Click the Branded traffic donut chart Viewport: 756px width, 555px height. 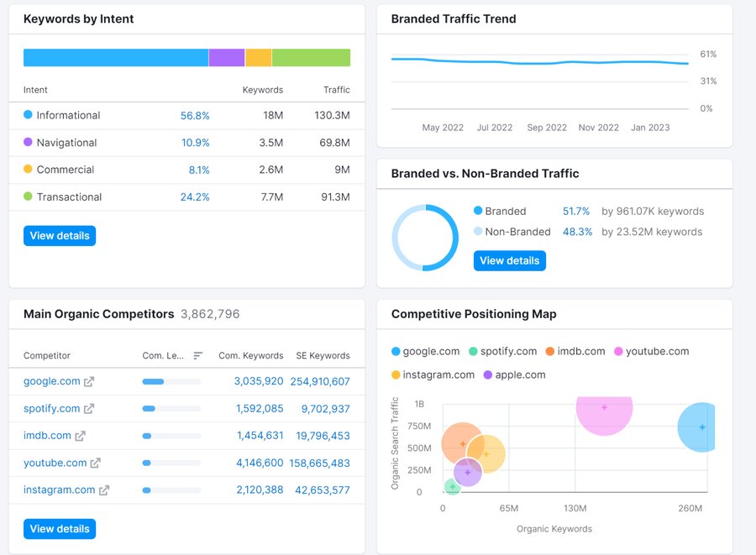coord(426,238)
